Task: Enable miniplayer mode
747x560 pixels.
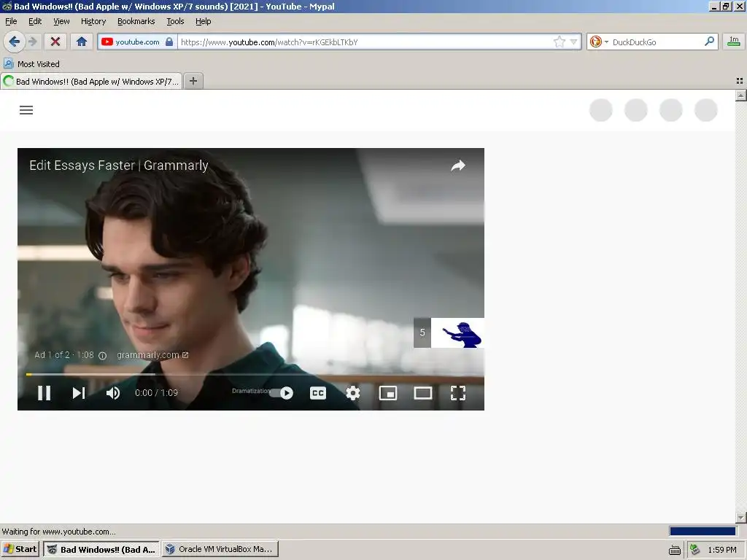Action: pos(388,393)
